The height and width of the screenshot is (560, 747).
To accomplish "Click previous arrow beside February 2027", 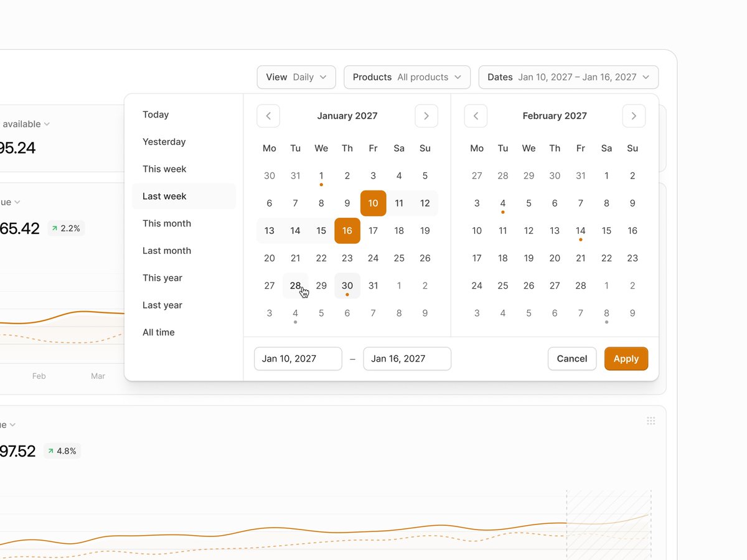I will [476, 116].
